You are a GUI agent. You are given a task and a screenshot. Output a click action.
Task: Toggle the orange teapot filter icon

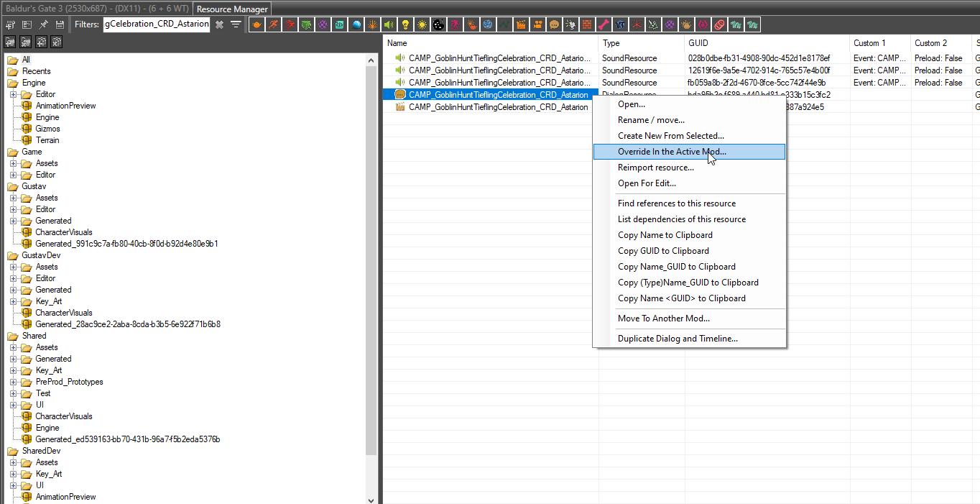click(x=256, y=24)
